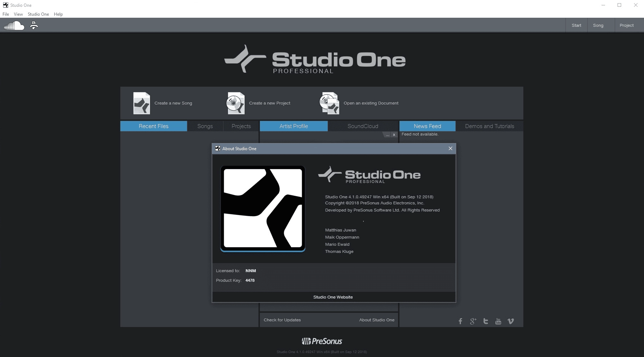Click the PreSonus logo at the bottom
The height and width of the screenshot is (357, 644).
click(x=322, y=341)
